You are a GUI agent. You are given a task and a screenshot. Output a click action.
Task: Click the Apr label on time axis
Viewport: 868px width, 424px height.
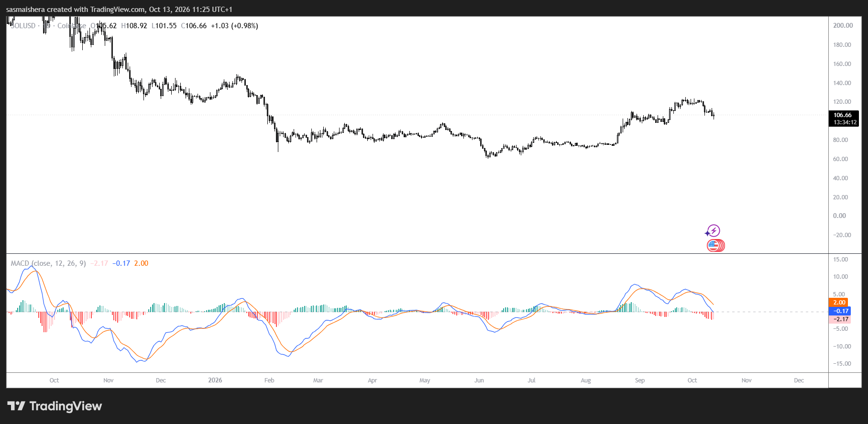coord(373,381)
